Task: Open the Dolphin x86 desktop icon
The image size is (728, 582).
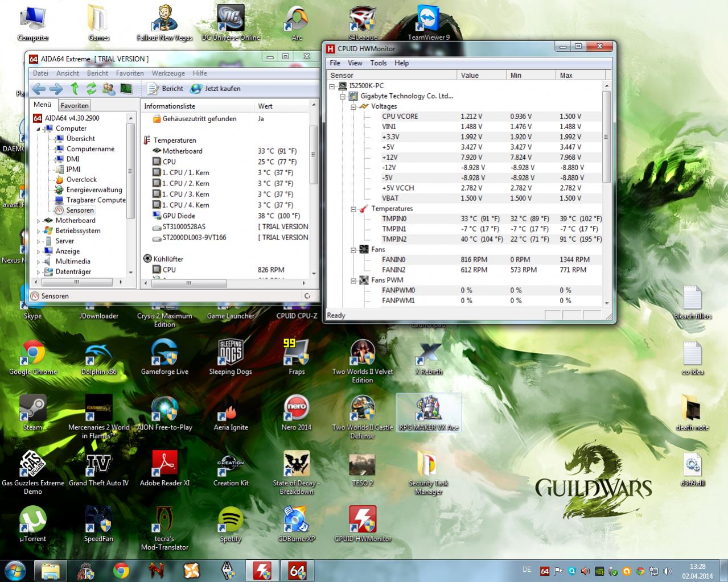Action: pyautogui.click(x=98, y=358)
